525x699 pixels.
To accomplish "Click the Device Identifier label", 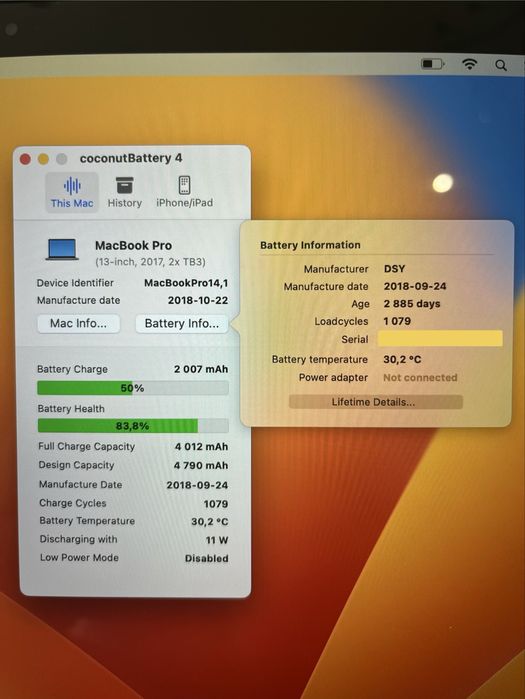I will coord(75,283).
